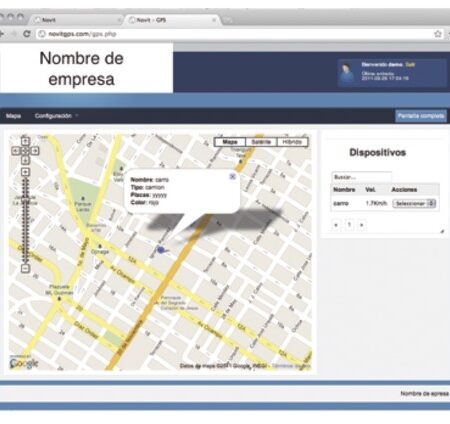Screen dimensions: 450x424
Task: Click page 1 in devices pagination
Action: pos(349,225)
